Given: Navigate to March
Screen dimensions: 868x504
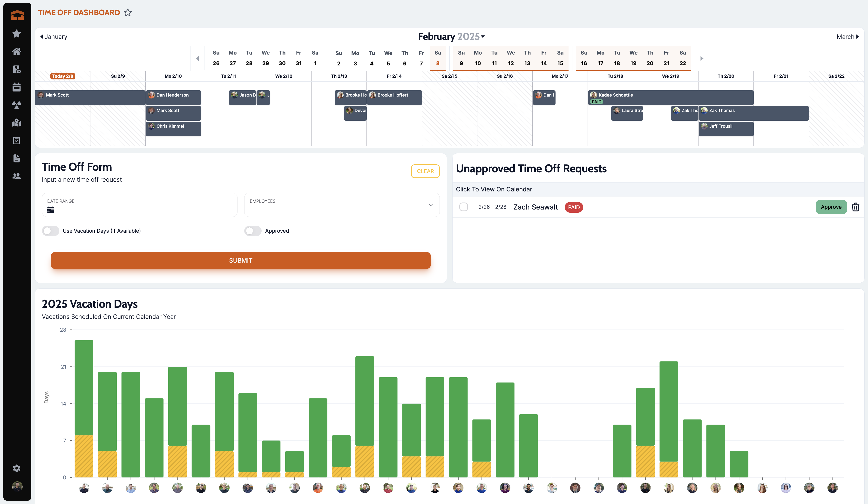Looking at the screenshot, I should 848,36.
